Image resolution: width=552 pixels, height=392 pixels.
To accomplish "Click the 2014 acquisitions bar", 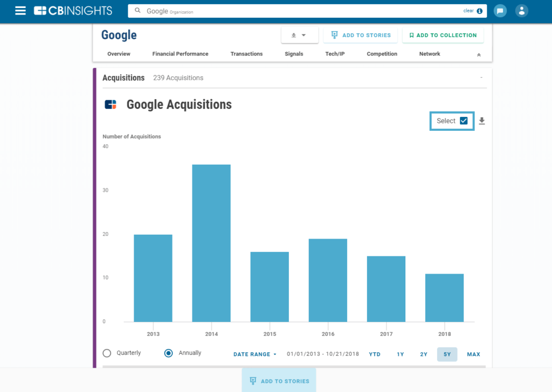I will pos(211,243).
